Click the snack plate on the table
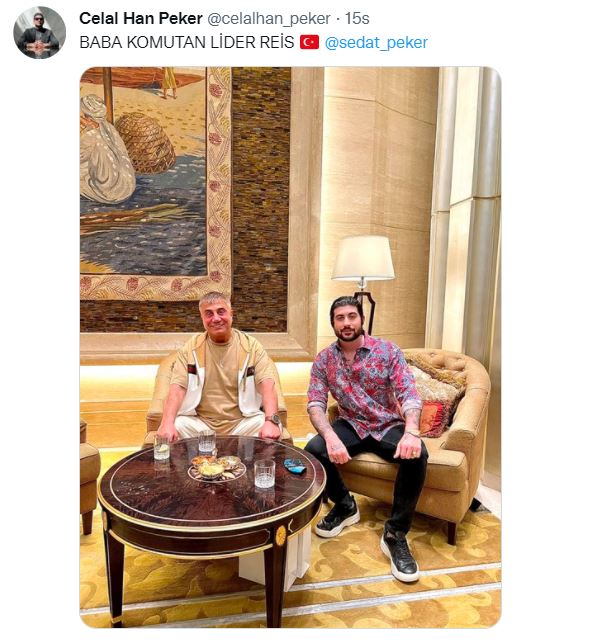This screenshot has width=612, height=642. point(217,467)
